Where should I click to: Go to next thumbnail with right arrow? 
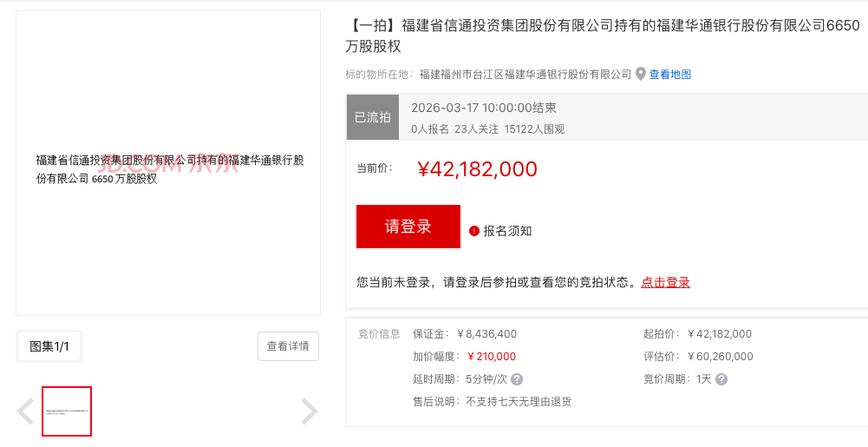[x=309, y=411]
